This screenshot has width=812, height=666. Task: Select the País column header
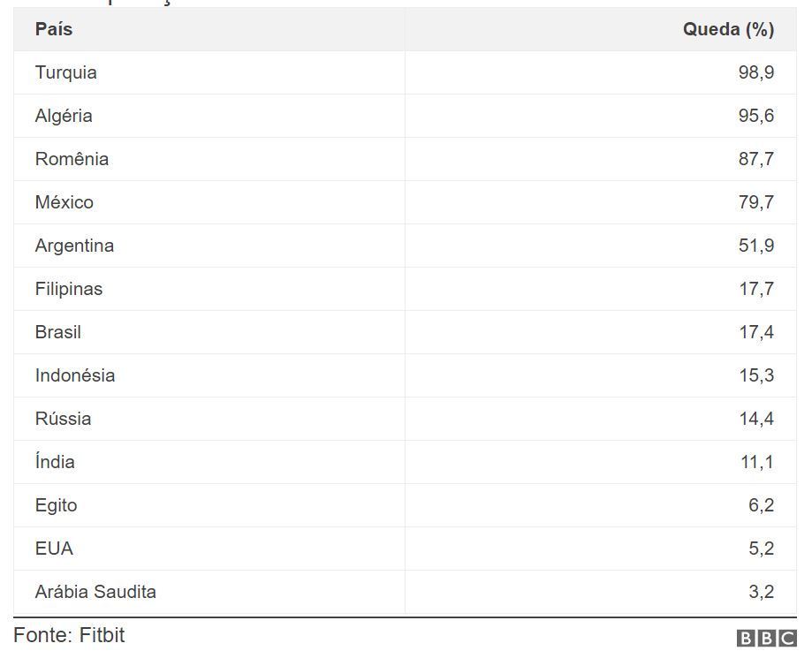click(x=54, y=29)
